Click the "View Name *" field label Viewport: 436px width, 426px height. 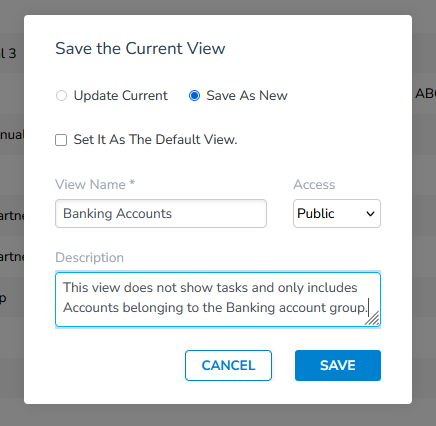pos(95,184)
